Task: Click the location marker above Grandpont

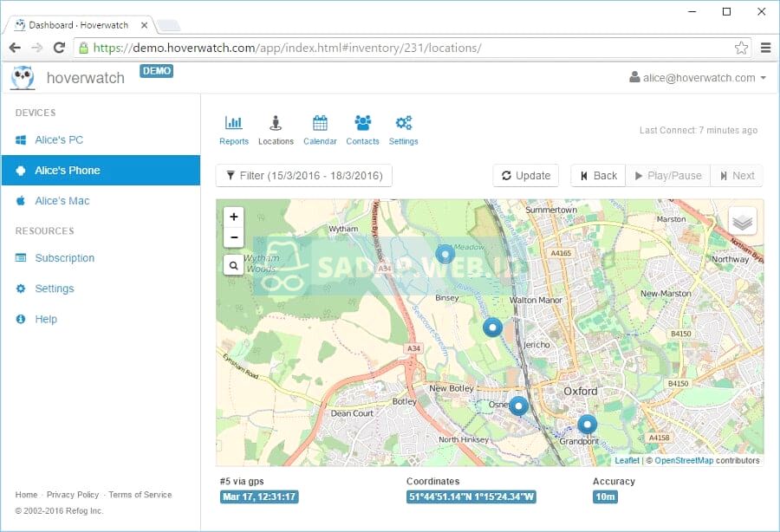Action: 588,425
